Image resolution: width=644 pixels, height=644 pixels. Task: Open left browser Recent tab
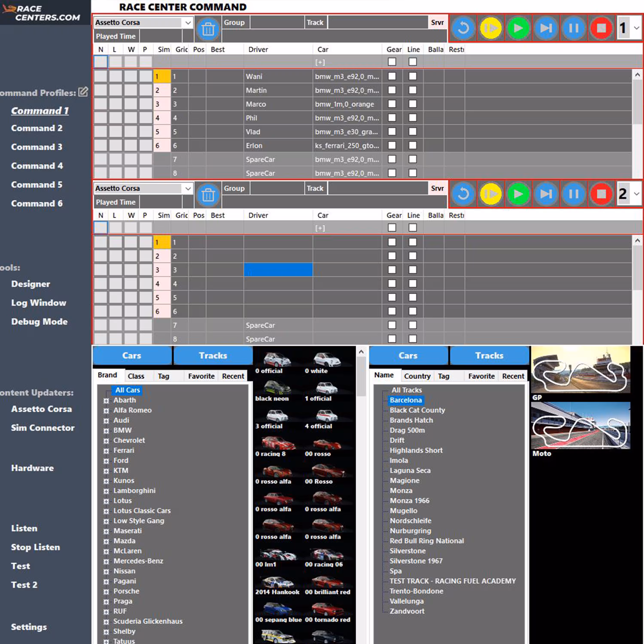click(x=233, y=376)
